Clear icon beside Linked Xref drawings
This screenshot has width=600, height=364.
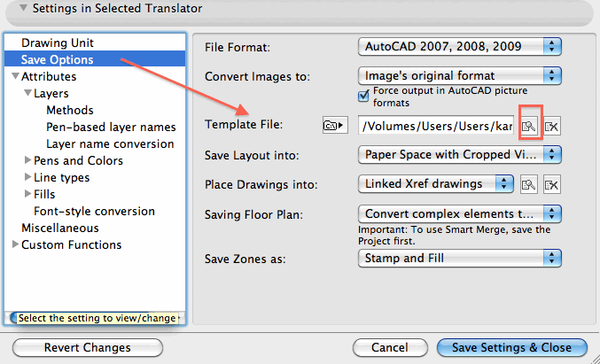pos(552,185)
